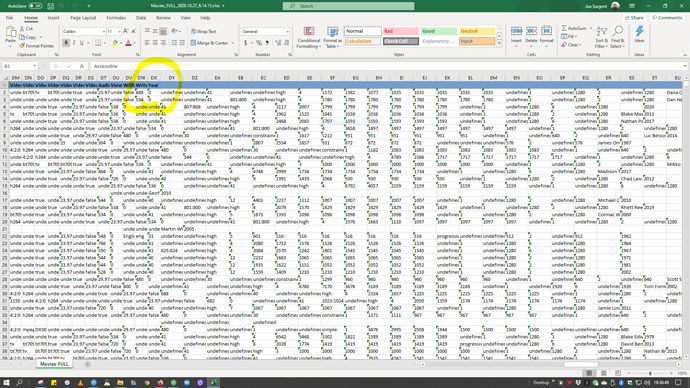This screenshot has height=388, width=690.
Task: Increase decimal places
Action: 278,43
